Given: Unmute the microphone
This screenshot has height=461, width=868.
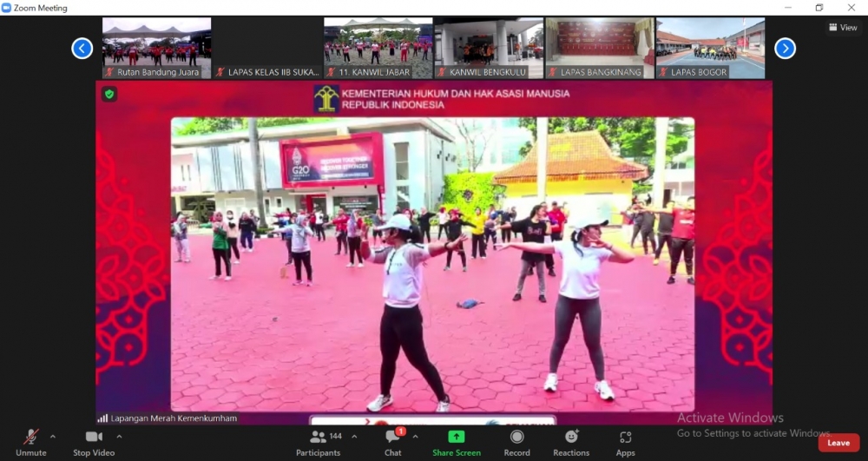Looking at the screenshot, I should (x=31, y=443).
